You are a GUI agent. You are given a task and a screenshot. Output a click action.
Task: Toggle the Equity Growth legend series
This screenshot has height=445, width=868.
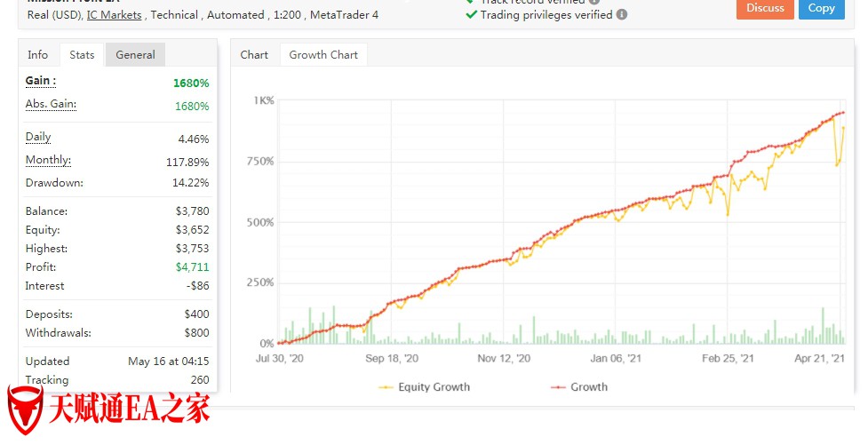tap(425, 387)
